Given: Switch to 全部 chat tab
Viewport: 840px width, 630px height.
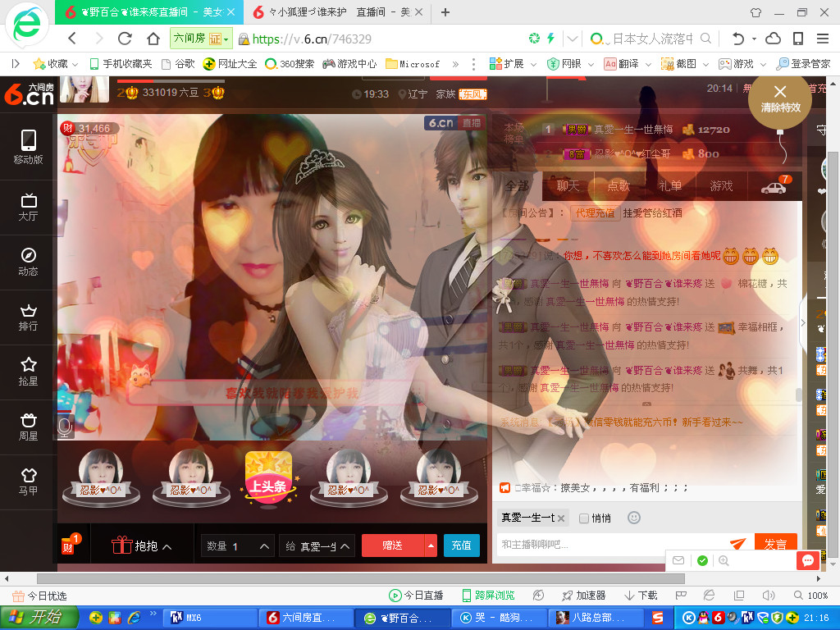Looking at the screenshot, I should 517,186.
